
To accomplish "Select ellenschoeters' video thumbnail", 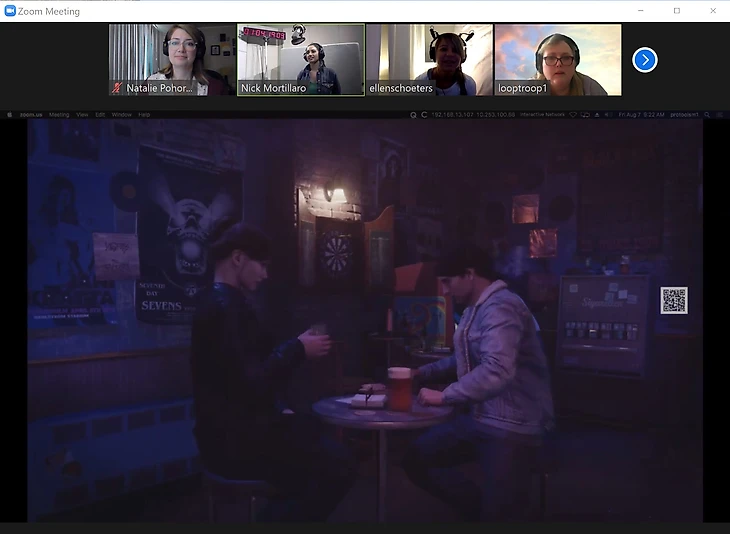I will pos(429,60).
